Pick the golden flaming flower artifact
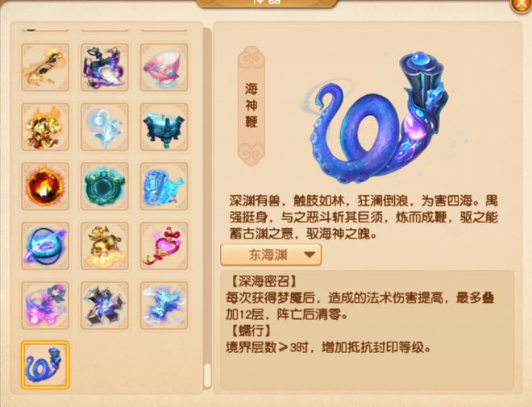Viewport: 532px width, 407px height. coord(45,127)
